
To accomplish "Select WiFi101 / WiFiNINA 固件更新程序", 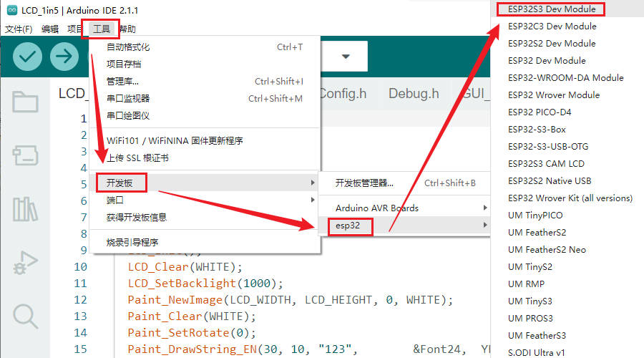I will coord(205,140).
